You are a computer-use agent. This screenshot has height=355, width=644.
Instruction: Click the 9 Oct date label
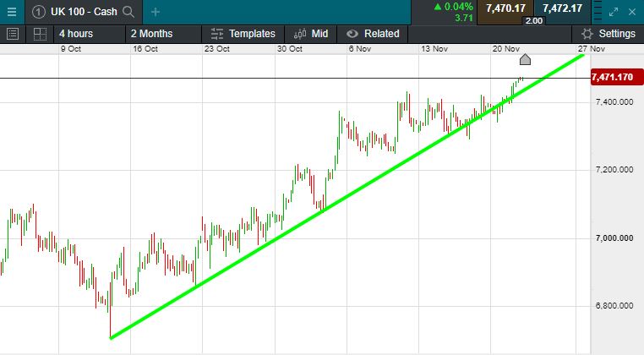pyautogui.click(x=71, y=48)
